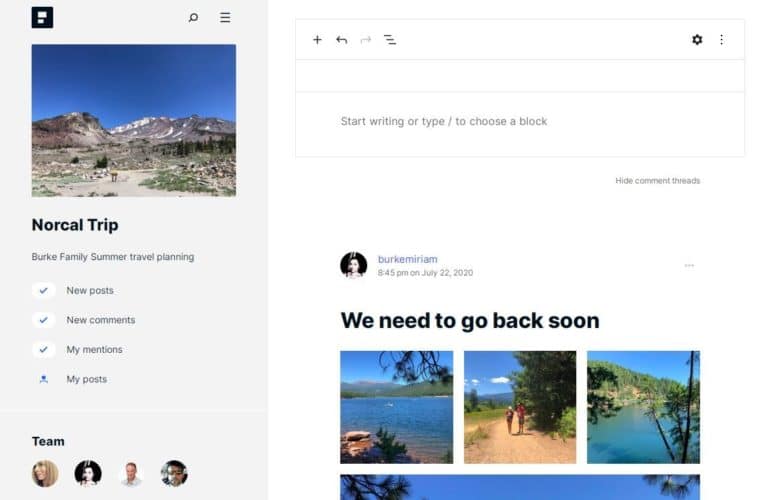Viewport: 770px width, 500px height.
Task: Open the lake photo in the gallery
Action: tap(397, 407)
